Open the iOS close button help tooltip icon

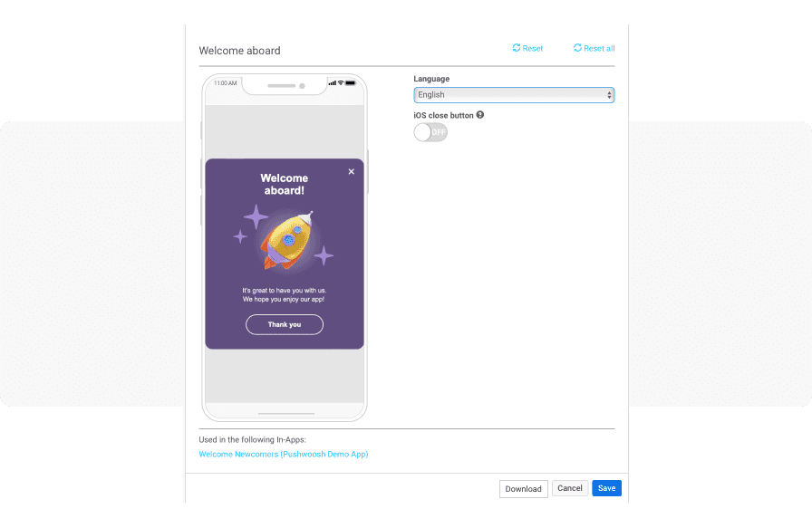[x=479, y=115]
